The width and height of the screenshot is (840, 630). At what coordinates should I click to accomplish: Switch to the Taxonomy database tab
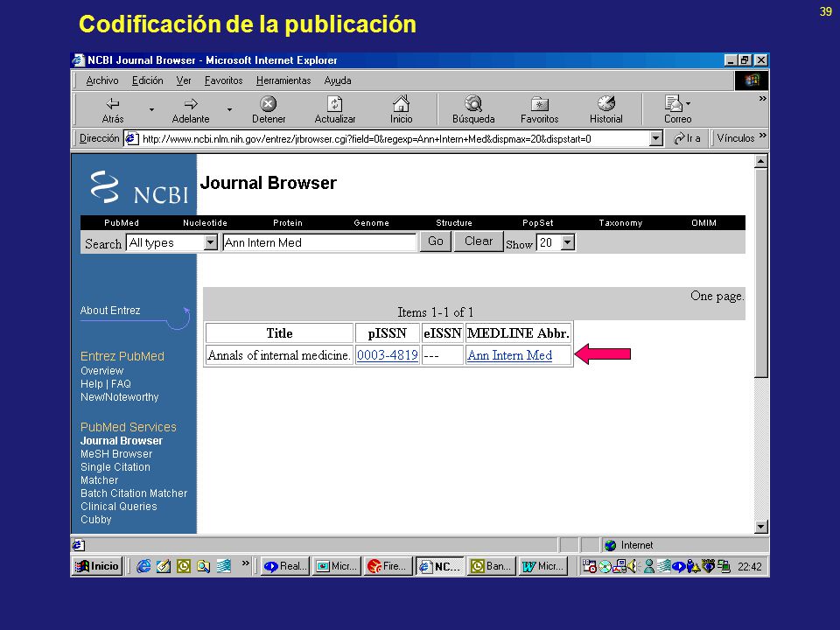[x=620, y=223]
